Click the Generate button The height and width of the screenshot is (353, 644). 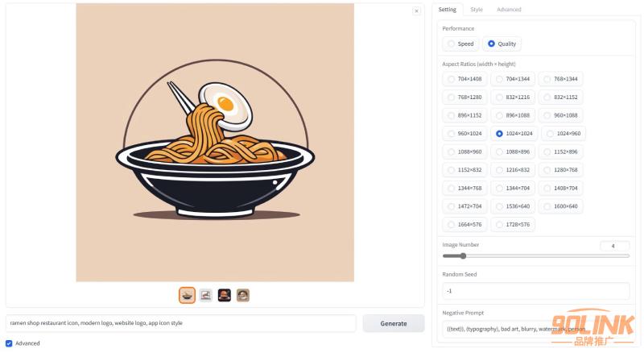pyautogui.click(x=394, y=323)
